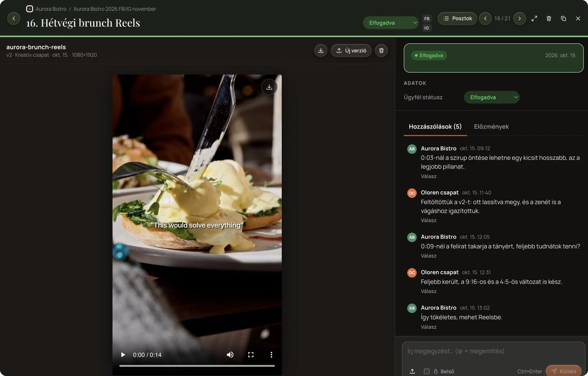588x376 pixels.
Task: Click the Aurora Bistro logo icon in breadcrumb
Action: pos(30,9)
